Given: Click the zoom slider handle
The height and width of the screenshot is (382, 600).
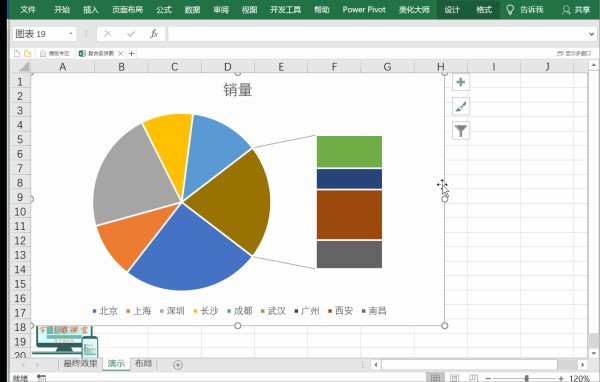Looking at the screenshot, I should 527,378.
